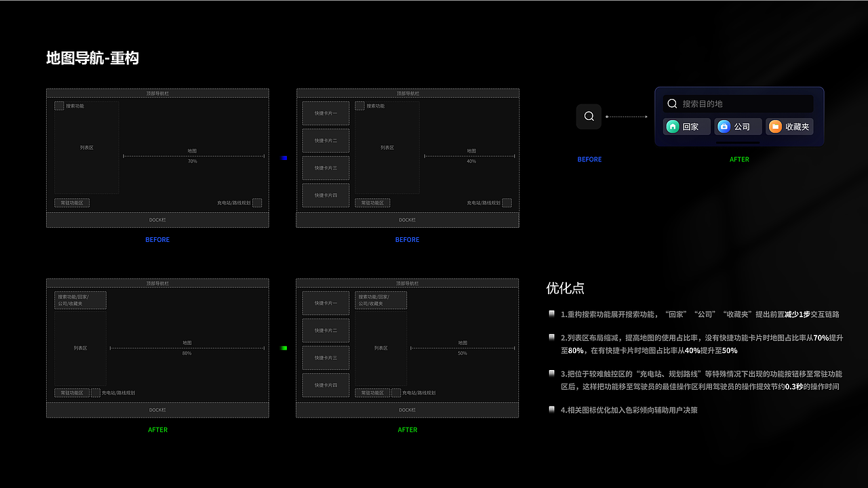Click 顶部导航栏 bar of the 80% map wireframe
This screenshot has width=868, height=488.
157,283
